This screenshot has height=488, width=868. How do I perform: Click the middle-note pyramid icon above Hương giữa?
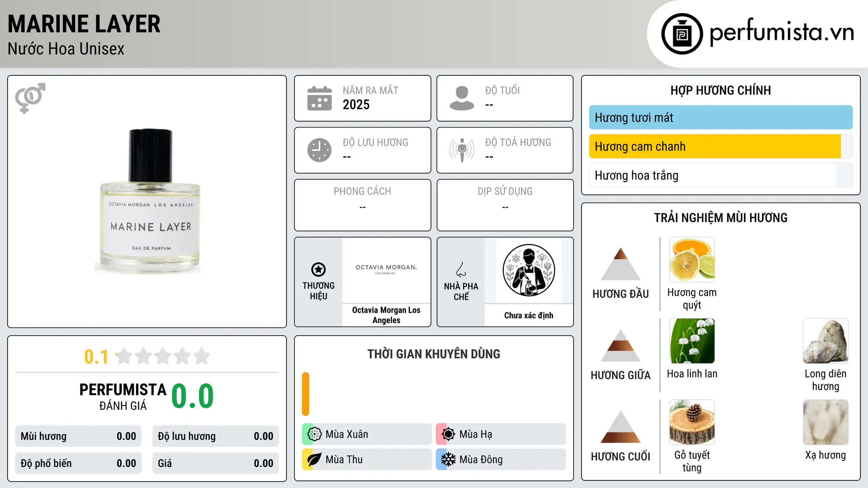(620, 345)
